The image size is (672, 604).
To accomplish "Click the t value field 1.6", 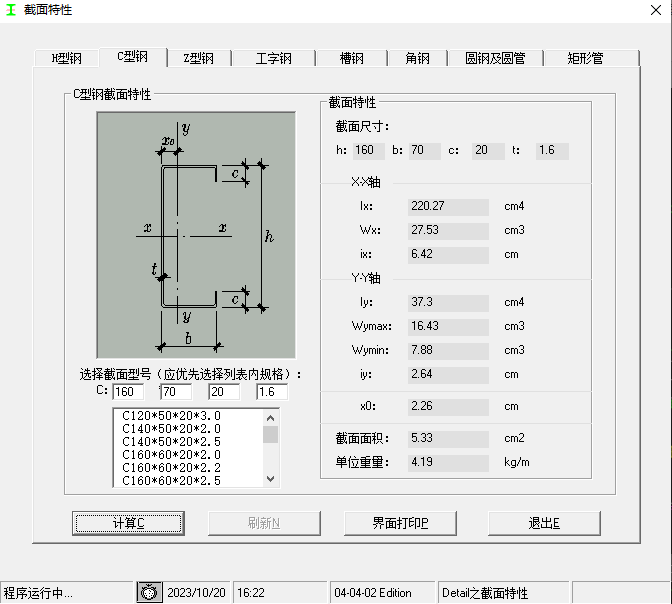I will coord(552,151).
